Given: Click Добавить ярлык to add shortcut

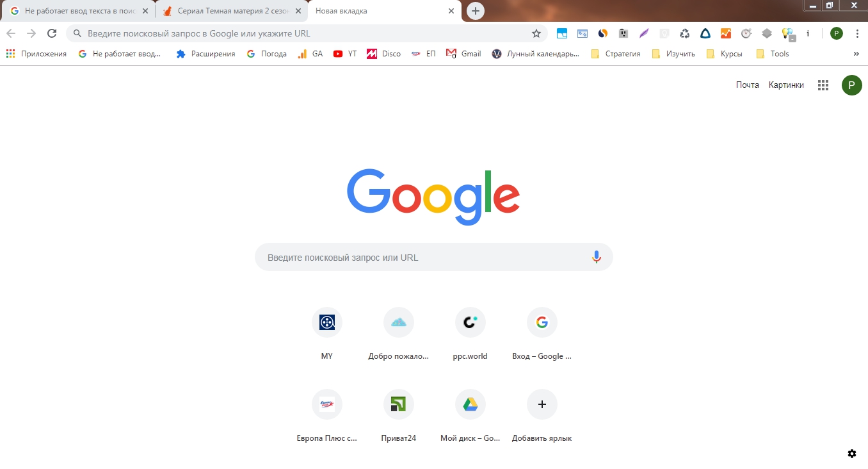Looking at the screenshot, I should coord(542,417).
